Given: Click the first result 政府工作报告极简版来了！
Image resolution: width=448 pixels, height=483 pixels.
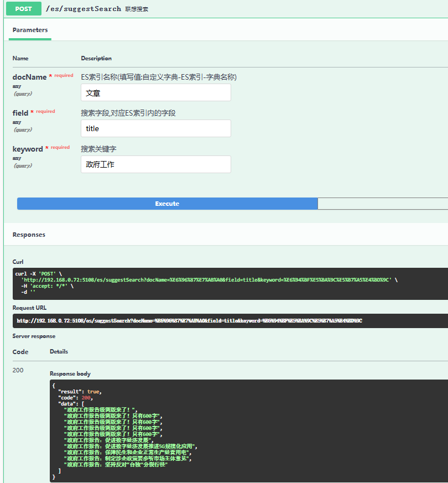Looking at the screenshot, I should coord(101,409).
